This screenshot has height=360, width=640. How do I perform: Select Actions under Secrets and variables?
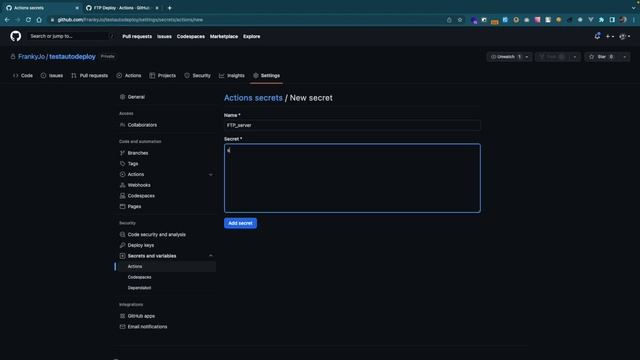(x=166, y=267)
